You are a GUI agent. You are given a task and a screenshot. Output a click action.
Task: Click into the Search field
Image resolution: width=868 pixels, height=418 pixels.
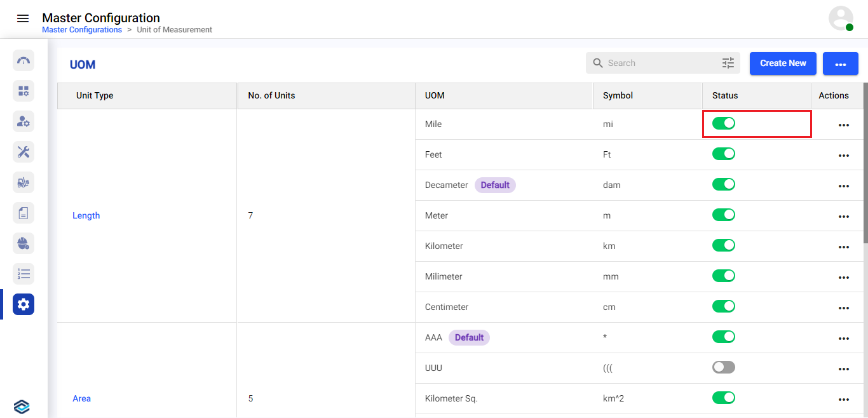pyautogui.click(x=654, y=63)
